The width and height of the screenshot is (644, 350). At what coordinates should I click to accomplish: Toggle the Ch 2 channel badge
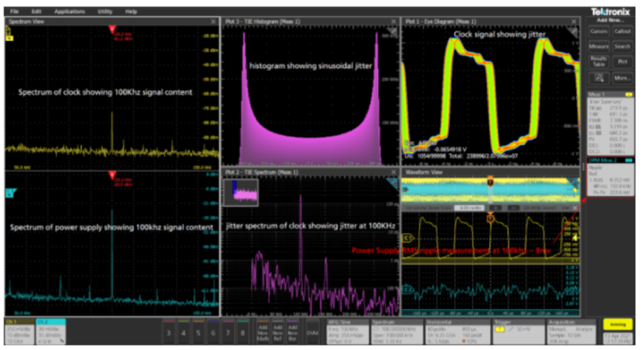coord(50,333)
